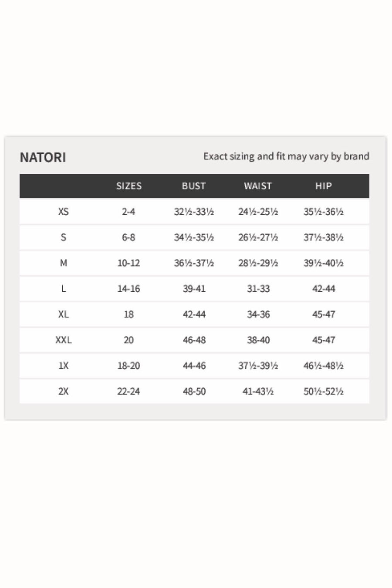Select the HIP column header
The image size is (392, 588).
click(x=324, y=186)
